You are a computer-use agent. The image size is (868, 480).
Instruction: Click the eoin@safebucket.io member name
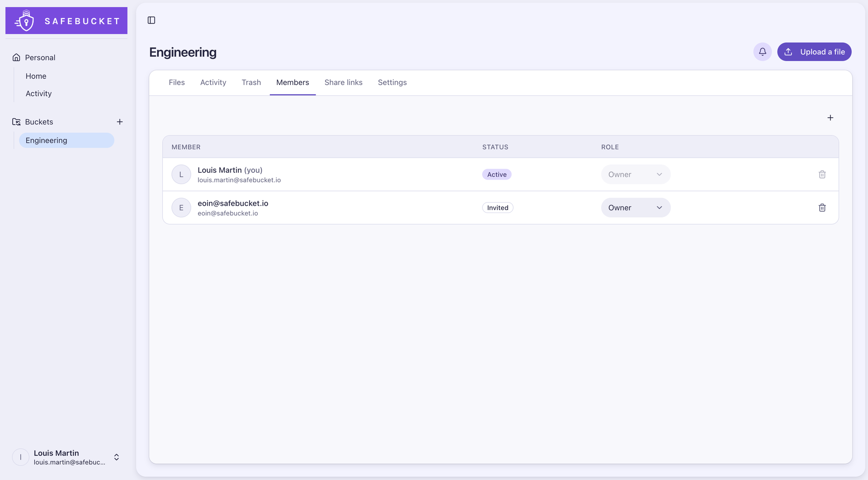coord(233,203)
